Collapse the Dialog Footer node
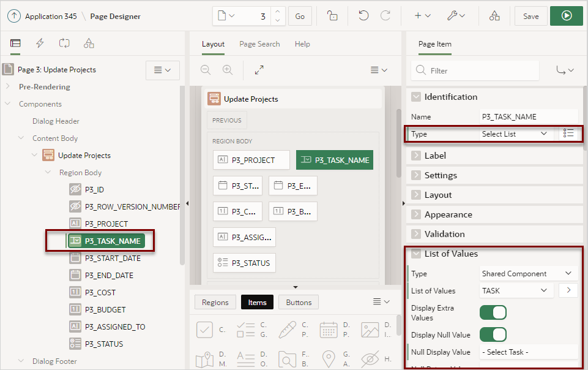The width and height of the screenshot is (588, 370). [x=21, y=361]
